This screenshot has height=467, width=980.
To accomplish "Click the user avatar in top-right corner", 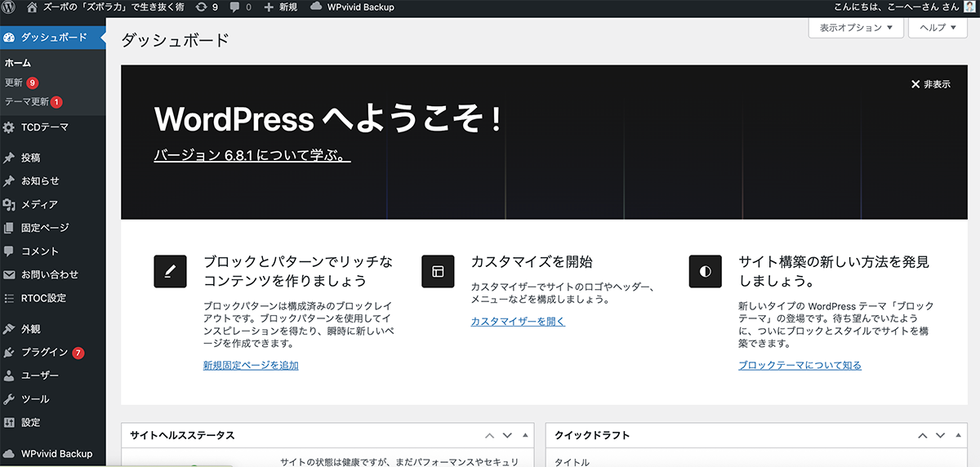I will click(969, 7).
